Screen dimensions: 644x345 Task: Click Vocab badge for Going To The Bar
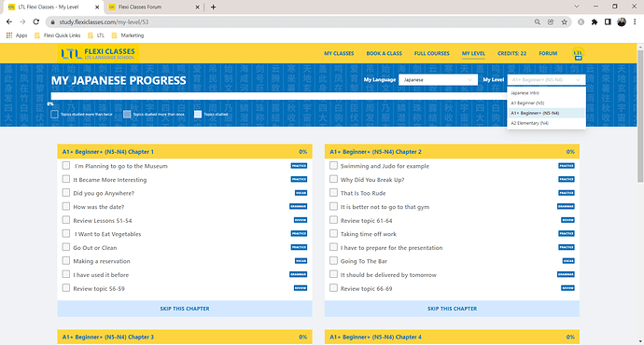click(x=568, y=261)
